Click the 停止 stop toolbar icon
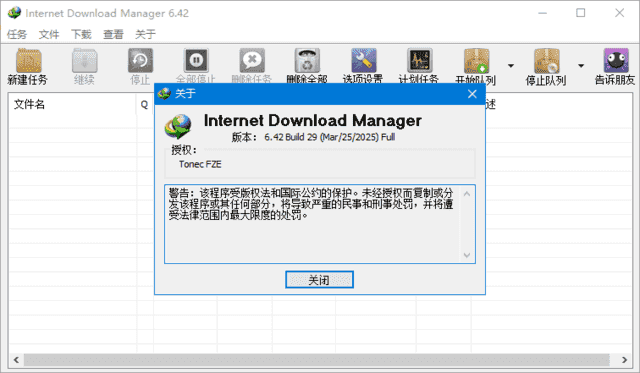The height and width of the screenshot is (373, 640). pos(140,61)
